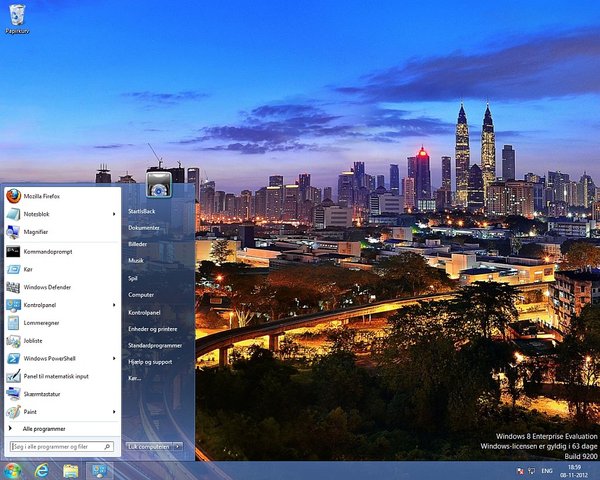Open Jobliste task manager entry
Viewport: 600px width, 480px height.
35,340
